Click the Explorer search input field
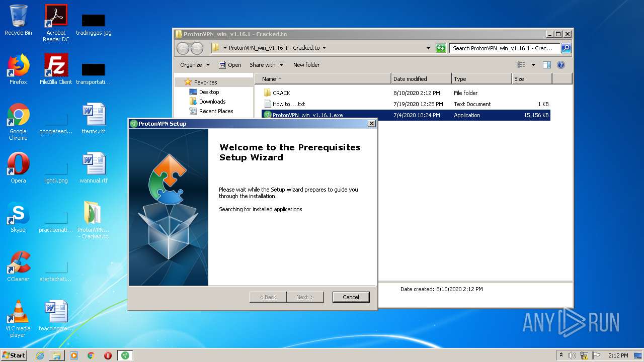This screenshot has height=362, width=644. pyautogui.click(x=505, y=48)
